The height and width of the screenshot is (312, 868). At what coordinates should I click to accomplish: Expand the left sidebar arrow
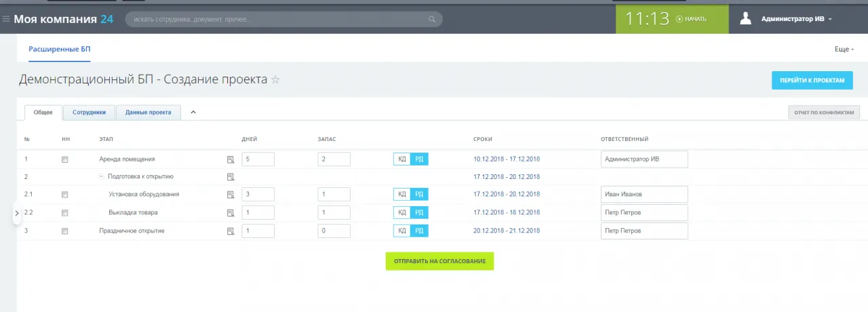point(17,213)
